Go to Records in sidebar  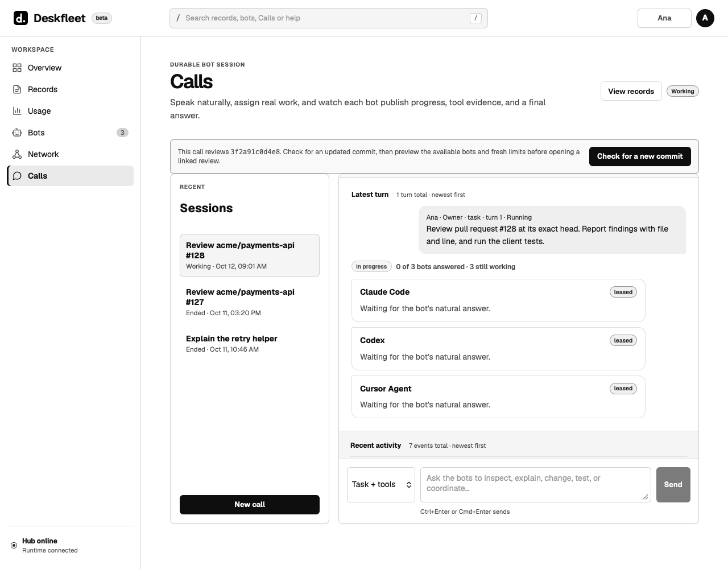(x=71, y=89)
